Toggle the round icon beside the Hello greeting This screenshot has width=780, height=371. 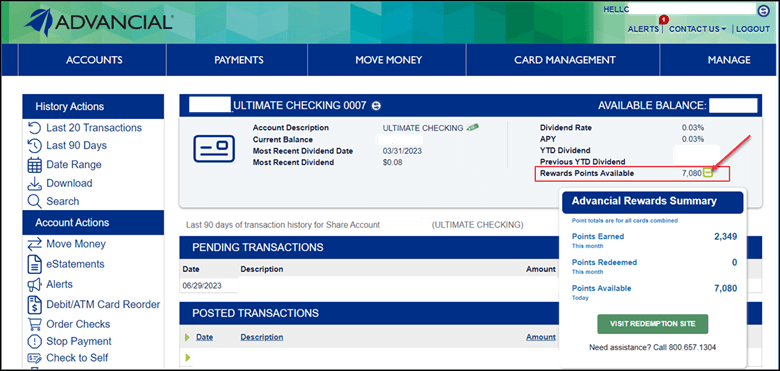pyautogui.click(x=763, y=10)
